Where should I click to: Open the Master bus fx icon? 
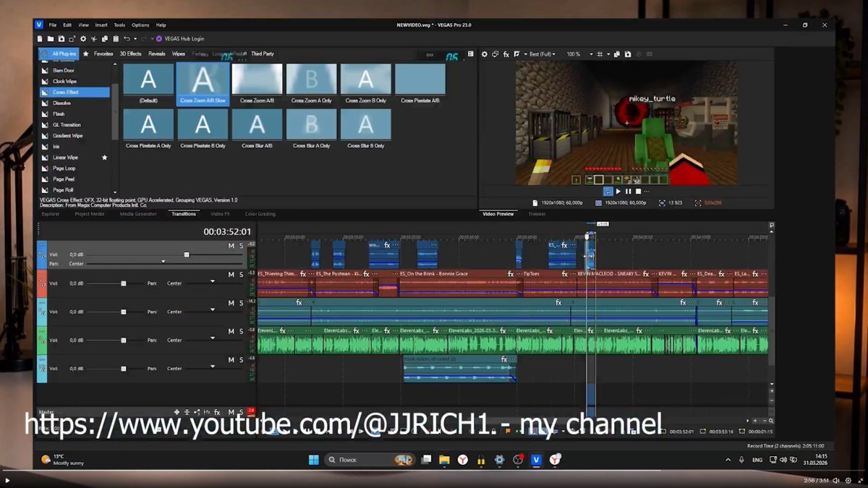point(216,412)
